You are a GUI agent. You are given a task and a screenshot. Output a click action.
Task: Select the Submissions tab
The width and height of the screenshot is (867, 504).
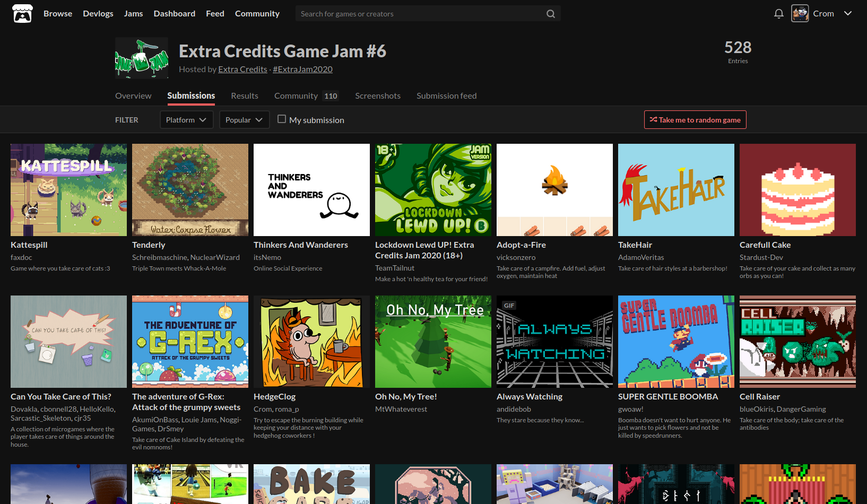191,95
